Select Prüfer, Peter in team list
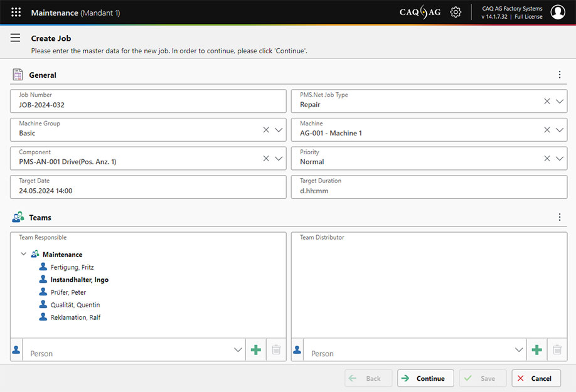The width and height of the screenshot is (576, 392). (x=68, y=292)
